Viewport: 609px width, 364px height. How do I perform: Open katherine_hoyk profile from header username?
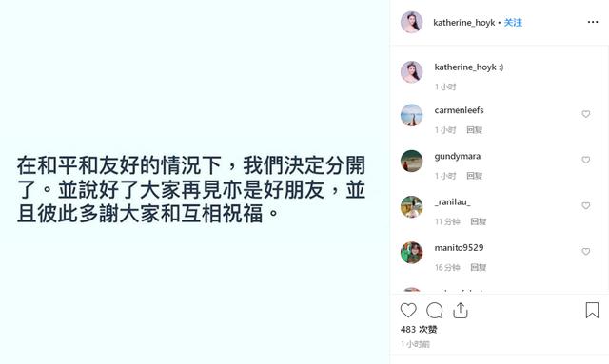[x=464, y=23]
